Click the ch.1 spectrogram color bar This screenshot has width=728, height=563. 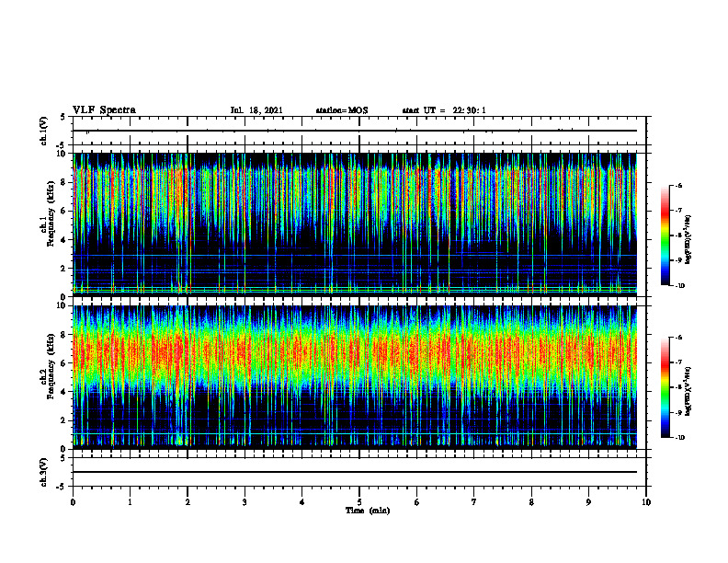click(665, 236)
